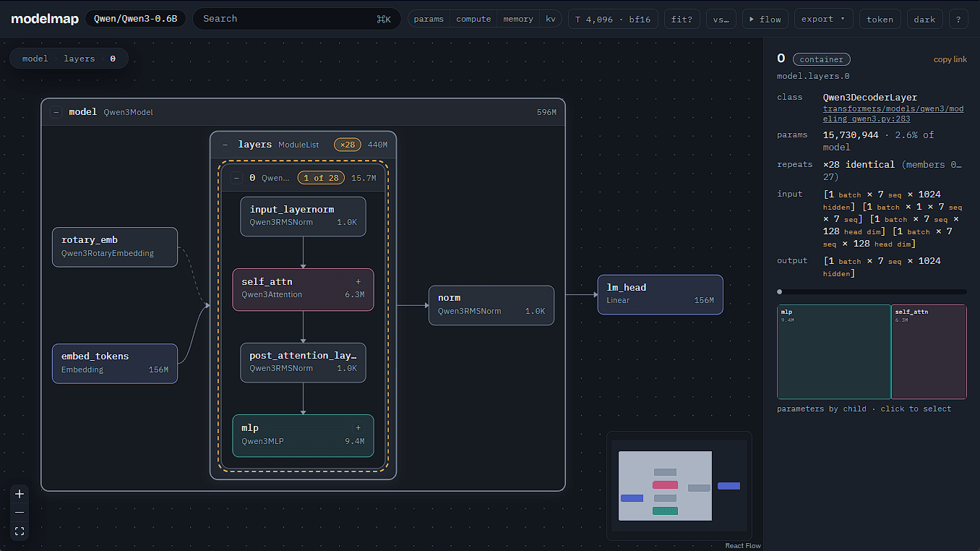The width and height of the screenshot is (980, 551).
Task: Open the export dropdown menu
Action: [823, 19]
